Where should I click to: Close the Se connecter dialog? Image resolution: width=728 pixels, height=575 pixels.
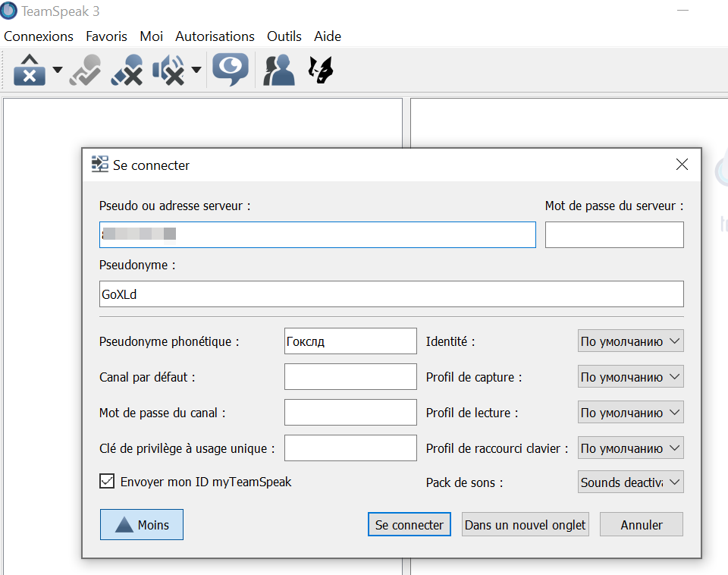click(682, 165)
